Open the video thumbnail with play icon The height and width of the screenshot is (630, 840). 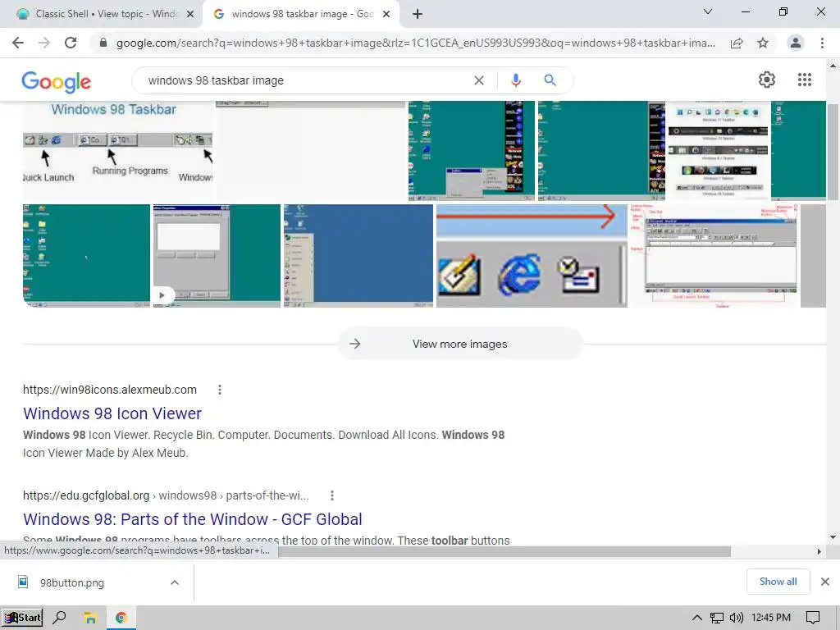tap(217, 256)
